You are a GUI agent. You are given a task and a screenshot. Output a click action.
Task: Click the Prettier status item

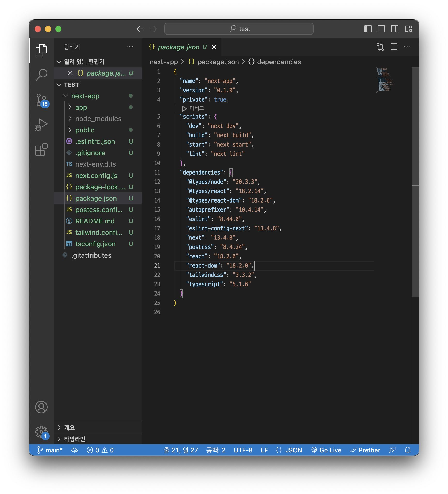pos(365,450)
